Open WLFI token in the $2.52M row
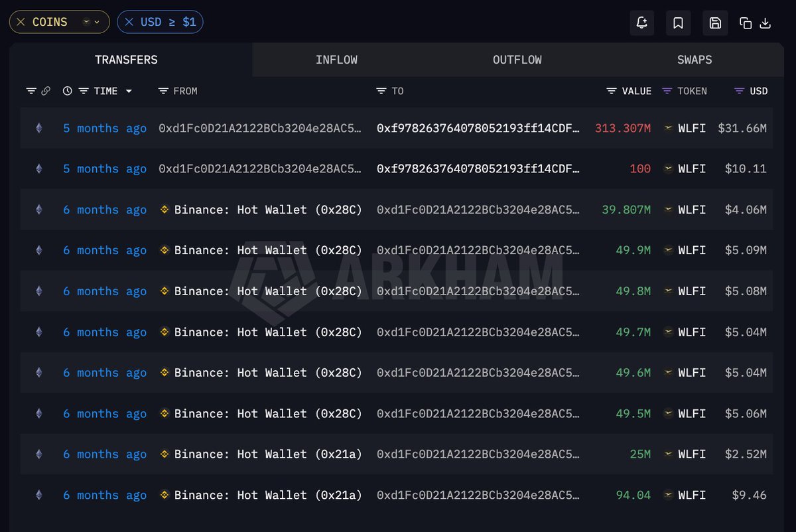 [692, 454]
